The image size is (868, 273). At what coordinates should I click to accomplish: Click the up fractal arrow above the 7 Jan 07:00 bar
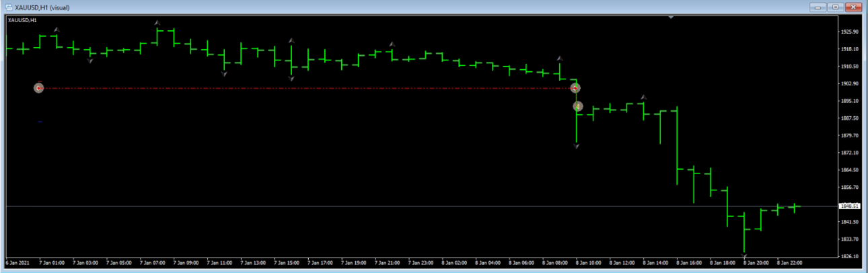click(157, 22)
